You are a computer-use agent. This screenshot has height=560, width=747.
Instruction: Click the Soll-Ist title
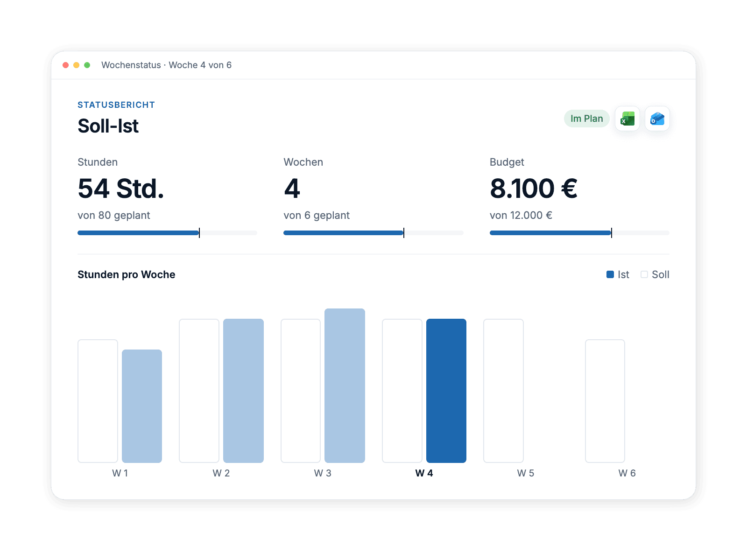[x=108, y=126]
